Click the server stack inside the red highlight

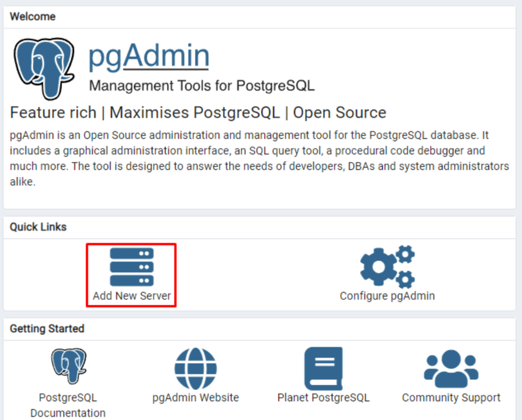tap(131, 266)
